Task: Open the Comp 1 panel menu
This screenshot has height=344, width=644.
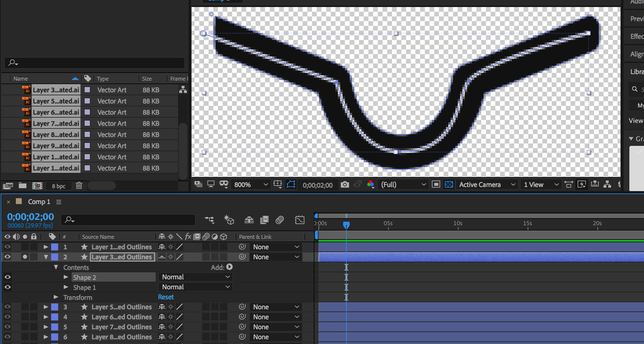Action: tap(59, 202)
